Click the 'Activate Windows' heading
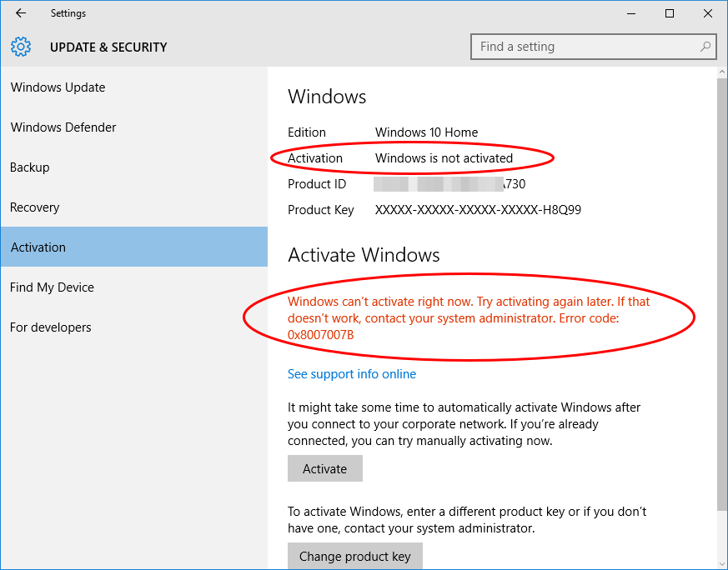This screenshot has width=728, height=570. (364, 255)
